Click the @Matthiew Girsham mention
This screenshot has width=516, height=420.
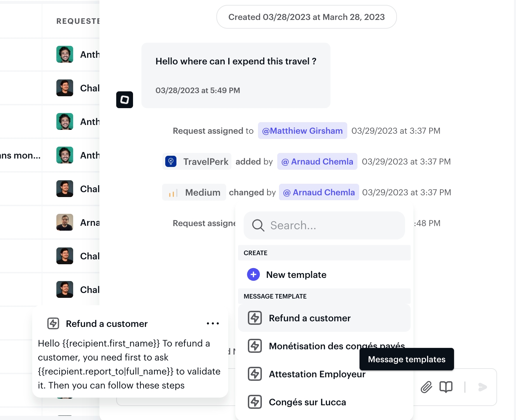pos(302,131)
